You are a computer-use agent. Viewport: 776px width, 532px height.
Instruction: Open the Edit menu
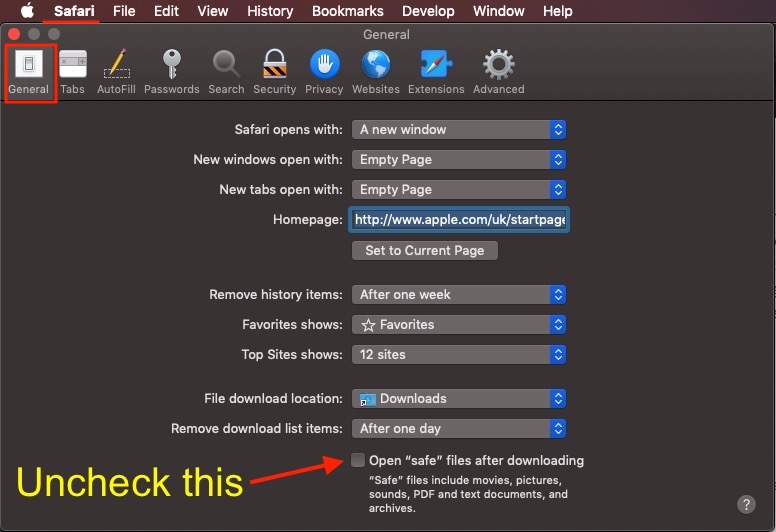tap(166, 11)
